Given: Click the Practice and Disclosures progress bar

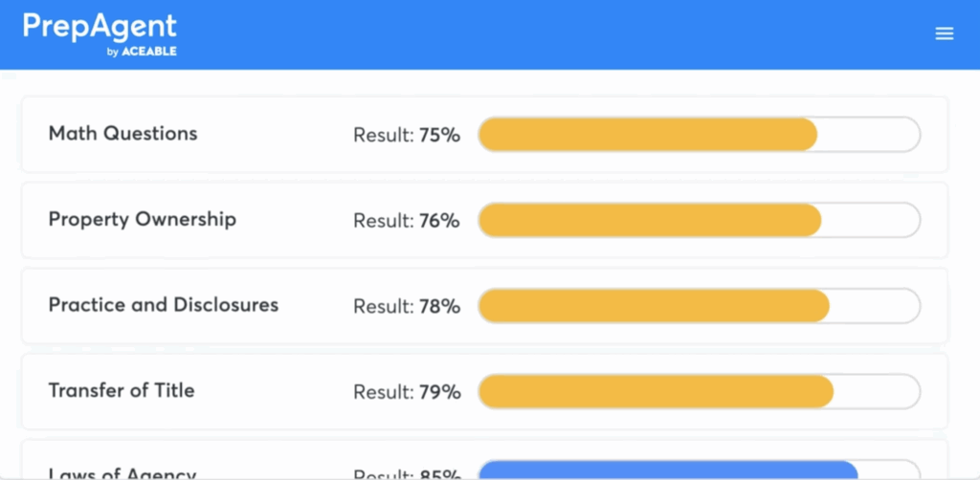Looking at the screenshot, I should [x=653, y=306].
